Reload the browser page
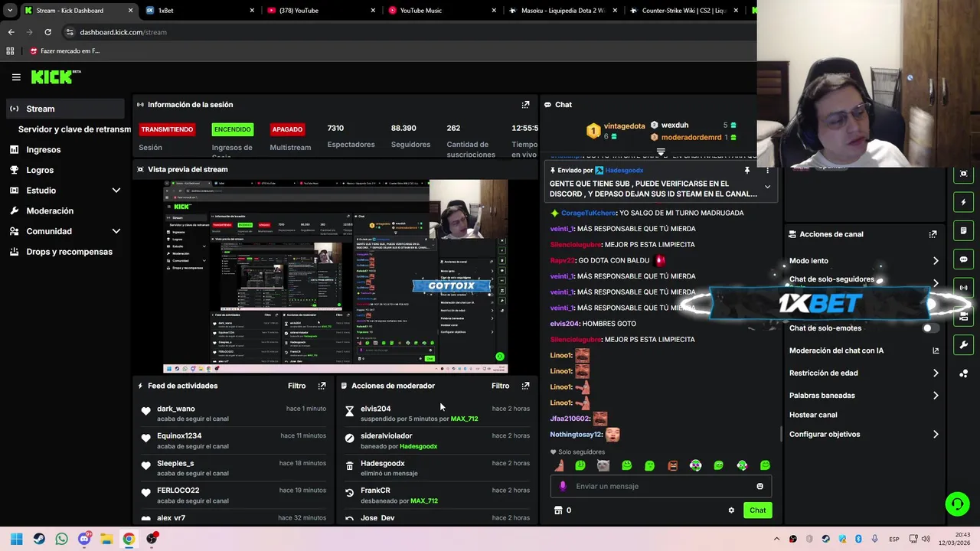980x551 pixels. click(47, 32)
